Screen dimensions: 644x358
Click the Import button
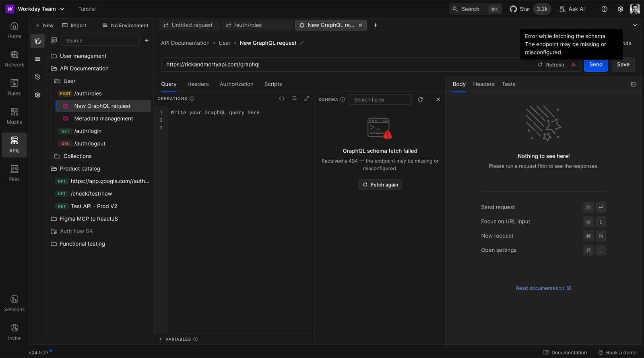click(x=74, y=25)
